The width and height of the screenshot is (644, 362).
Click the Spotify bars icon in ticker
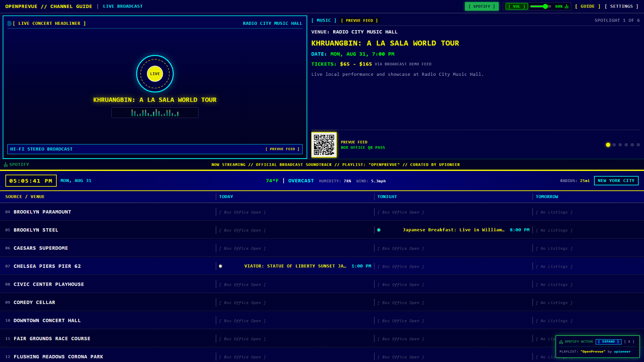6,165
